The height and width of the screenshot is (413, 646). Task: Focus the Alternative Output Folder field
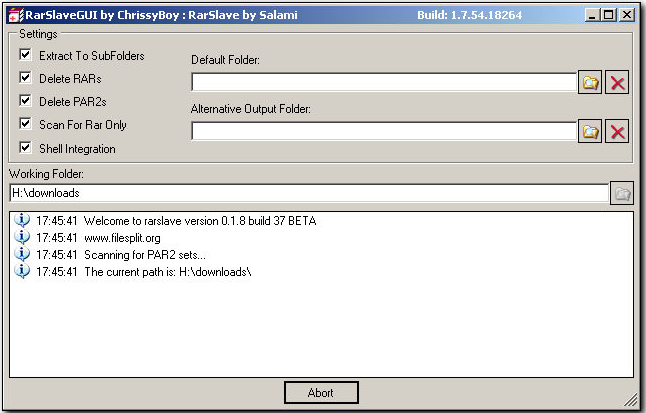click(384, 131)
